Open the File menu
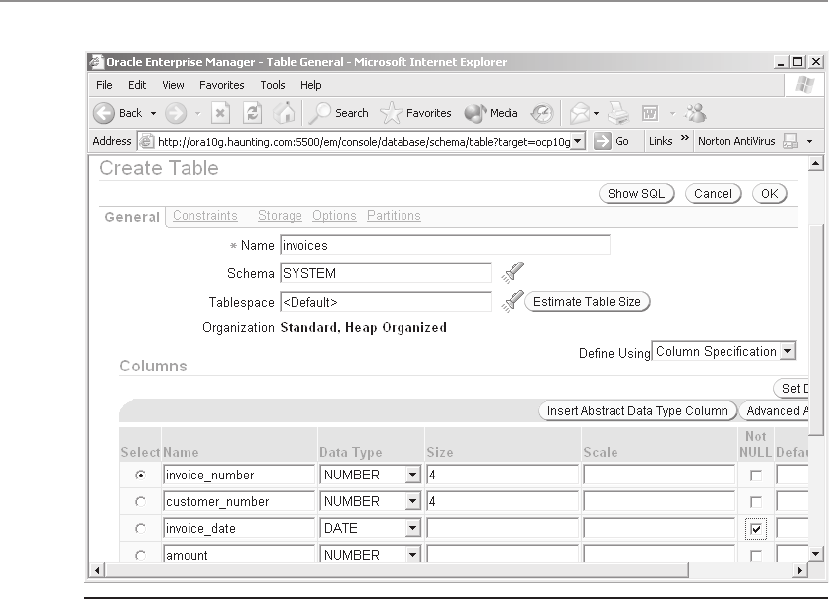 (x=104, y=85)
